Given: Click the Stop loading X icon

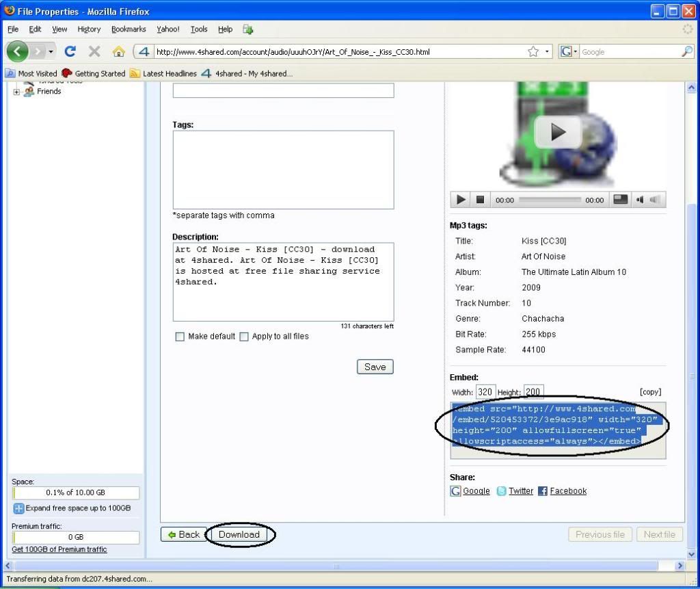Looking at the screenshot, I should click(94, 52).
